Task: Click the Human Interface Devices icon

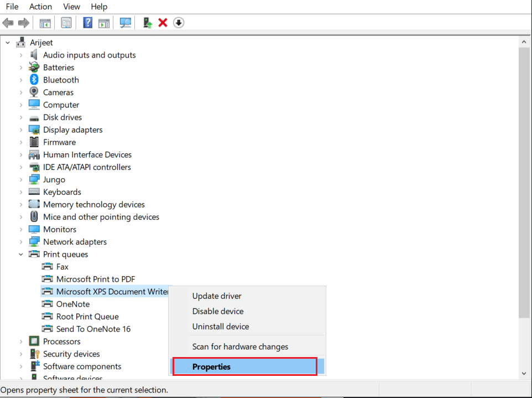Action: tap(34, 154)
